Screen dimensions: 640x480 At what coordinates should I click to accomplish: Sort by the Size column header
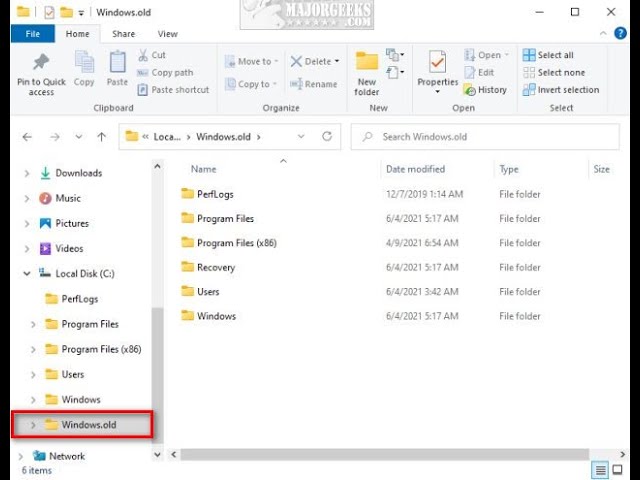[x=601, y=169]
